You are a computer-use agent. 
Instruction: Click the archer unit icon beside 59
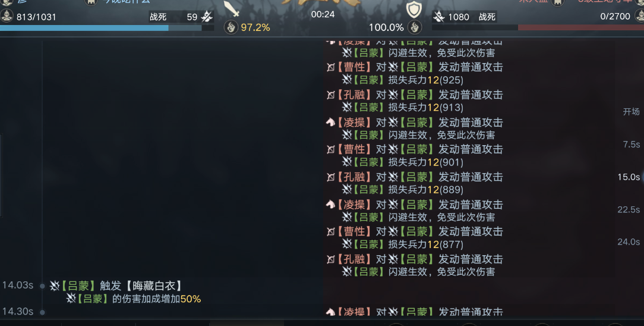(x=207, y=17)
